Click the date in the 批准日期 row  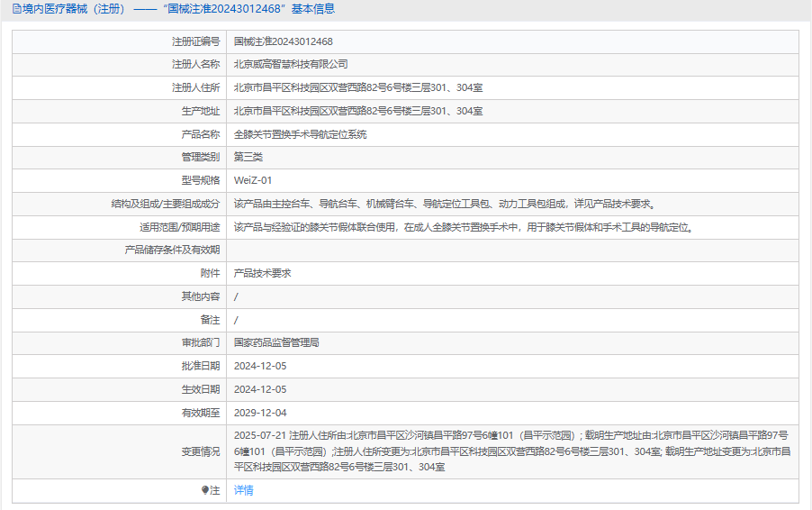click(x=259, y=366)
